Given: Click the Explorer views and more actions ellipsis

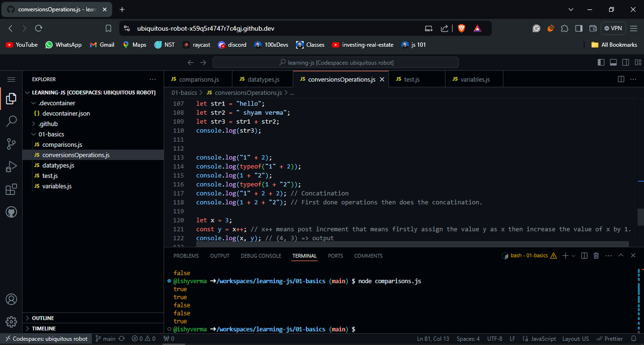Looking at the screenshot, I should pyautogui.click(x=153, y=79).
